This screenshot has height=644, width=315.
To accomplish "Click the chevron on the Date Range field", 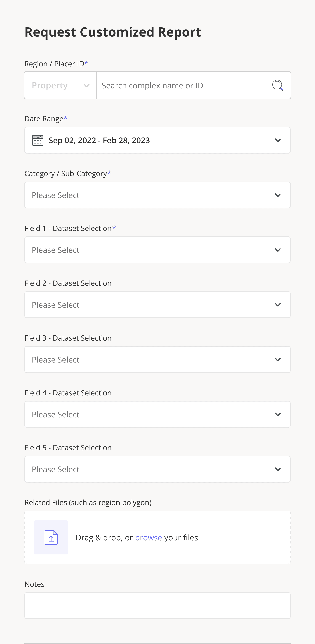I will (x=278, y=140).
